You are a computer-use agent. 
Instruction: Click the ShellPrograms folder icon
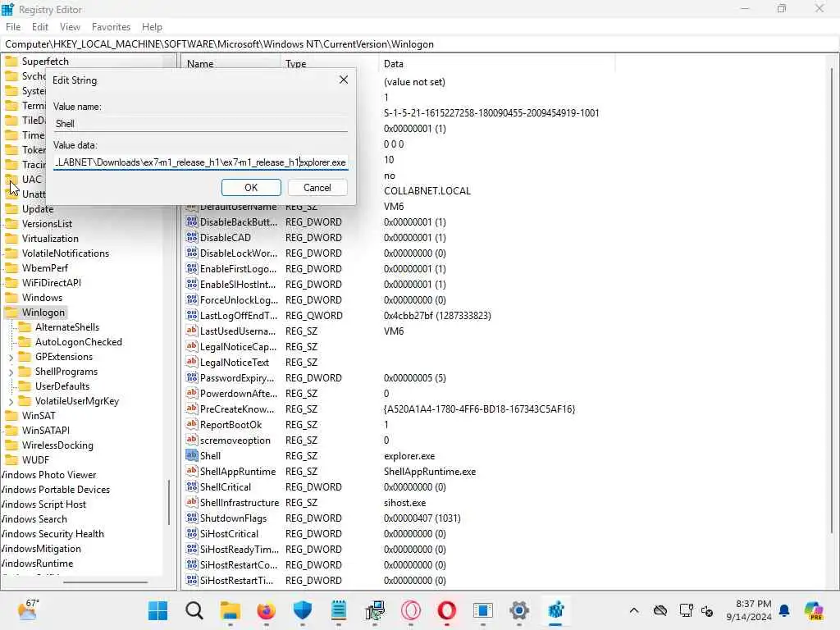tap(25, 372)
